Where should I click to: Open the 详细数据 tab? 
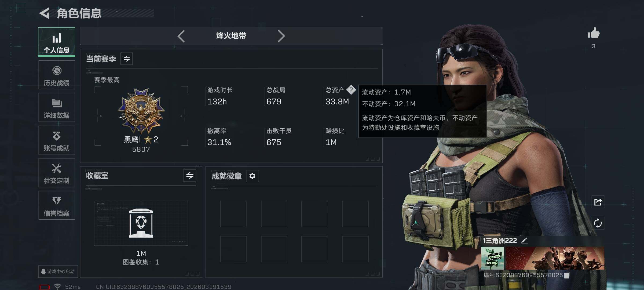pos(57,107)
